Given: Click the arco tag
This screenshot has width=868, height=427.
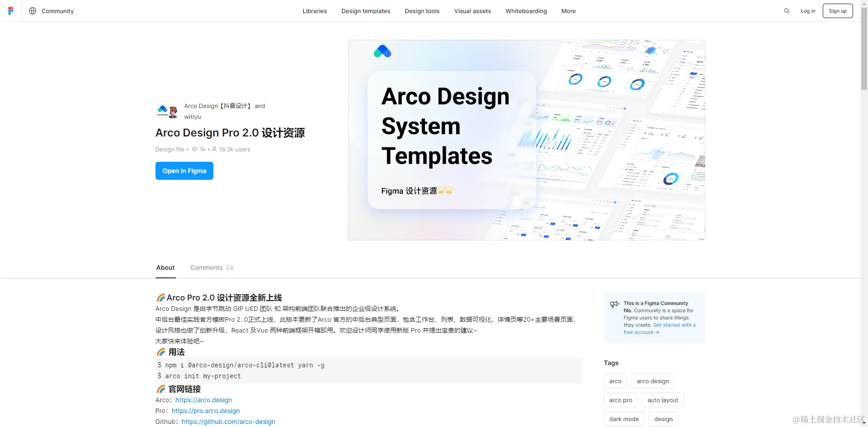Looking at the screenshot, I should (615, 381).
